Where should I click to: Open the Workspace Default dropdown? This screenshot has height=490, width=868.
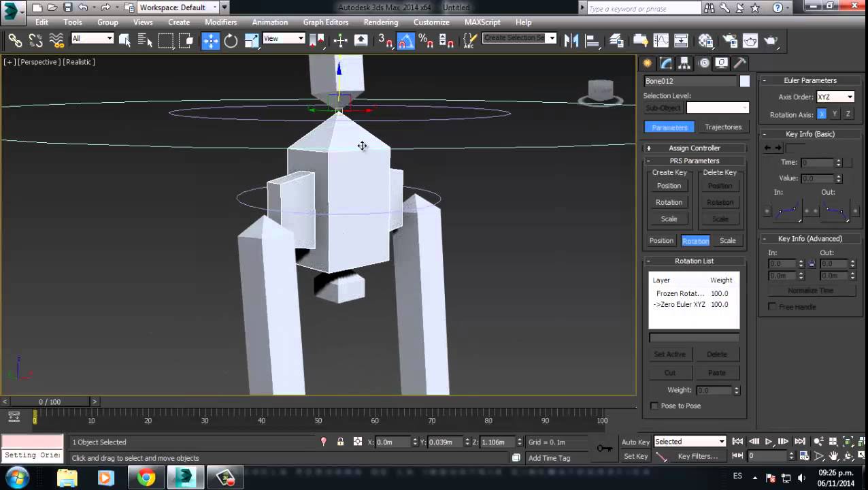point(178,7)
